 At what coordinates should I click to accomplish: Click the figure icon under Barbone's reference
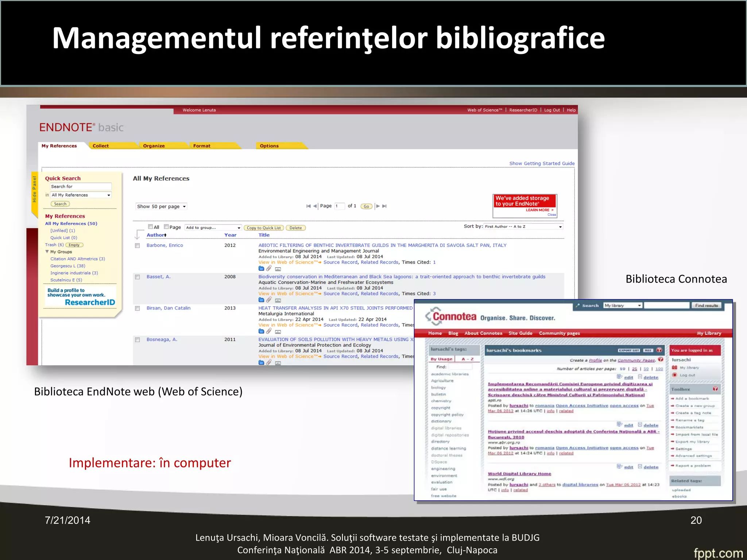(278, 269)
